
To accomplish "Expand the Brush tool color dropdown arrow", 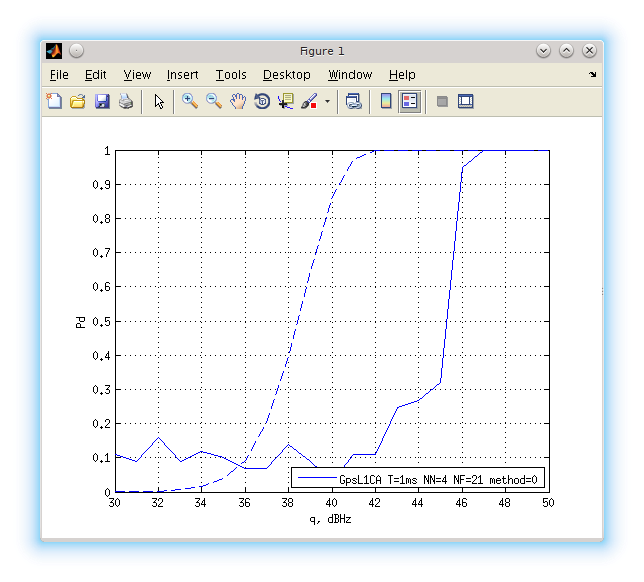I will [x=327, y=102].
